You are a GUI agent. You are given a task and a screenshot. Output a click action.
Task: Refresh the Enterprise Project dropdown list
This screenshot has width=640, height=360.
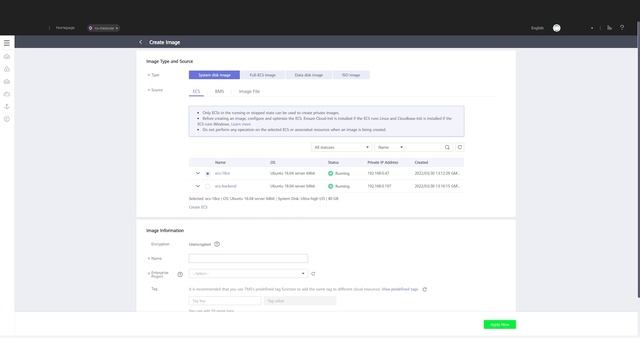pos(313,274)
